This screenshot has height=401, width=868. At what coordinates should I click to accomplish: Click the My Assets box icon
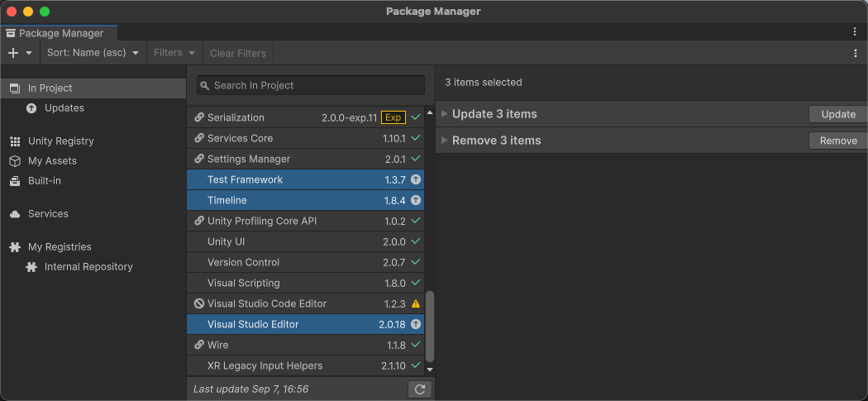click(x=15, y=161)
